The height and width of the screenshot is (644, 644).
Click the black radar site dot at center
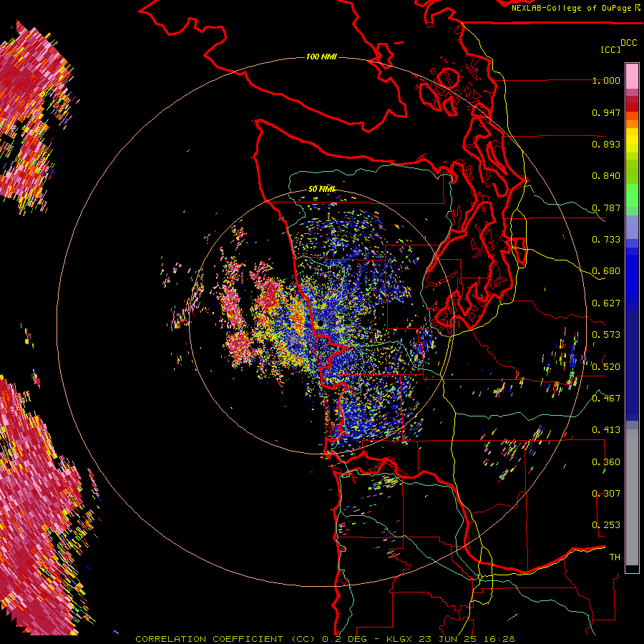point(320,324)
